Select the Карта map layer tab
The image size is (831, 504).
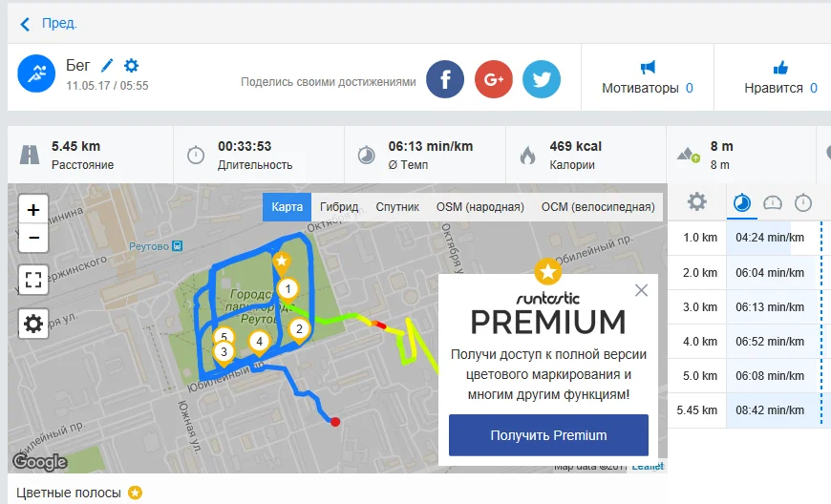(x=288, y=207)
